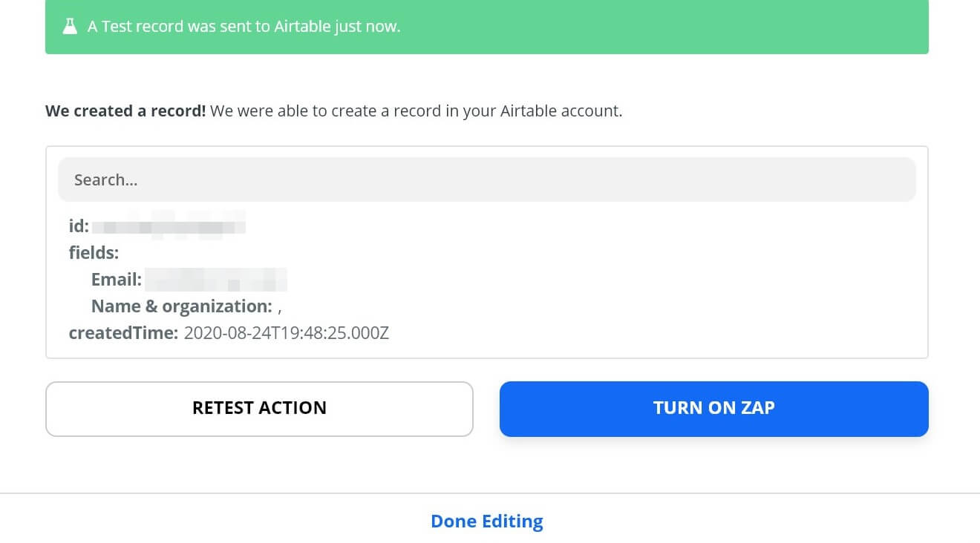This screenshot has width=980, height=543.
Task: Click the Done Editing link
Action: (487, 521)
